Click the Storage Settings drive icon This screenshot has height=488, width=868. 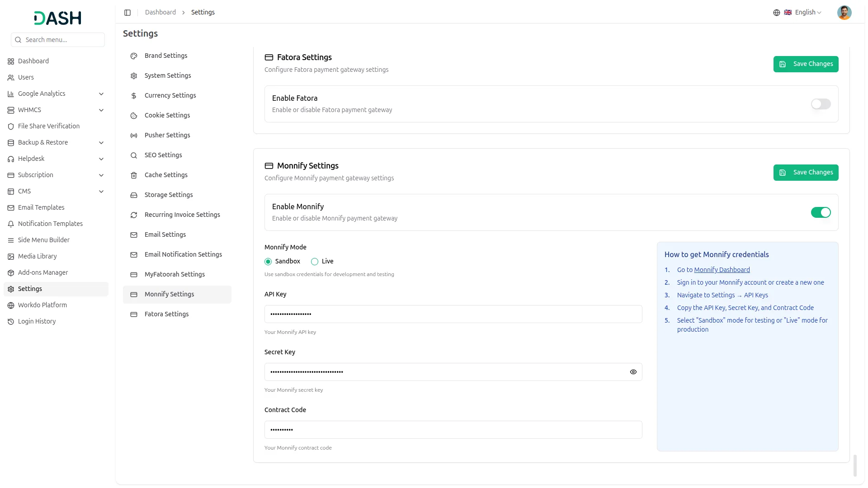click(134, 195)
